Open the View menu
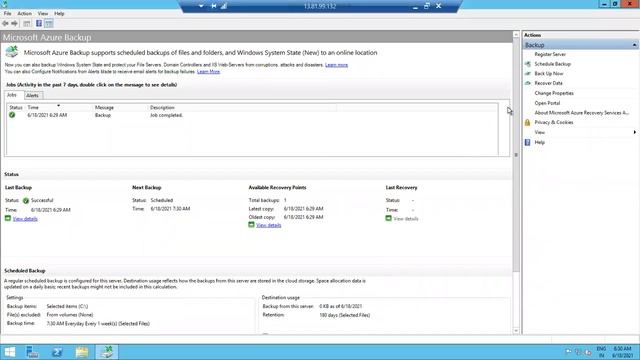This screenshot has height=360, width=640. 42,13
